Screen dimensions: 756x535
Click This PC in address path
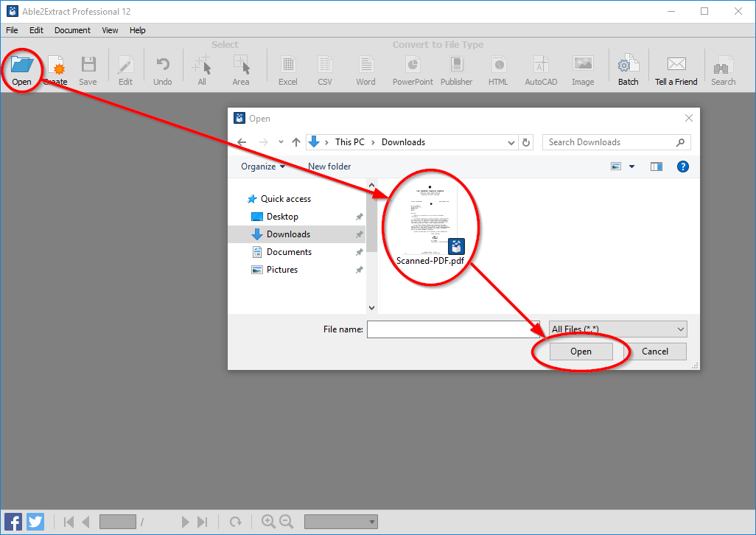tap(350, 142)
